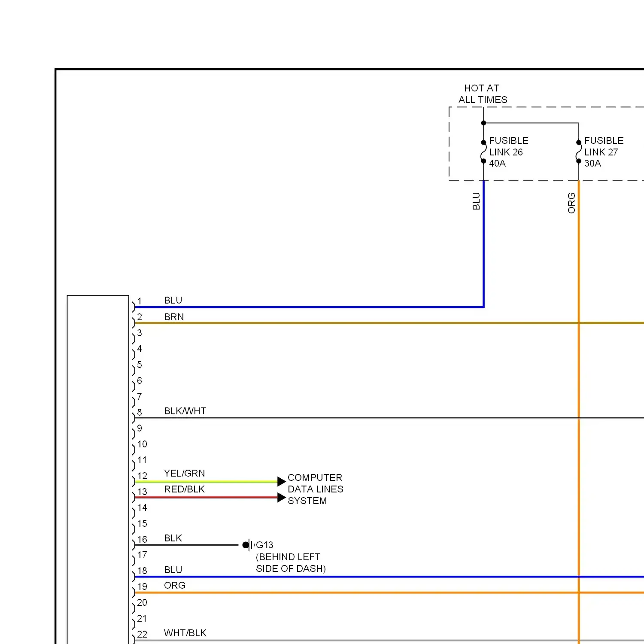644x644 pixels.
Task: Click the arrowhead on the RED/BLK wire
Action: (282, 498)
